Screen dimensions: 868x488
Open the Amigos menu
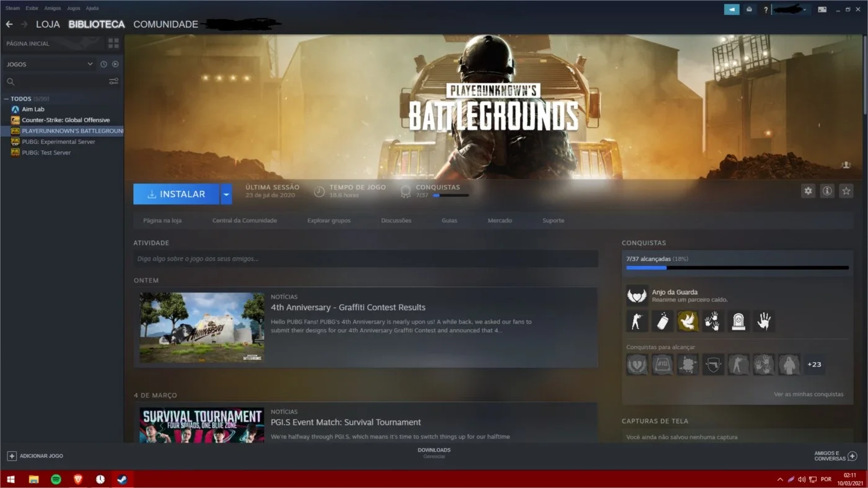coord(53,8)
